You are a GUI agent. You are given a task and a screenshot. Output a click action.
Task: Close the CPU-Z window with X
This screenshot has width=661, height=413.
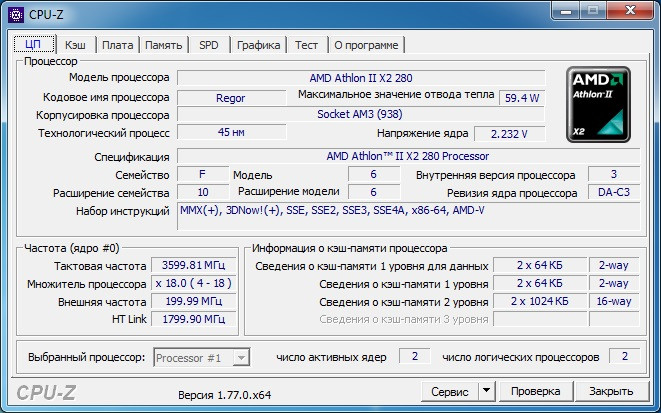click(x=630, y=11)
